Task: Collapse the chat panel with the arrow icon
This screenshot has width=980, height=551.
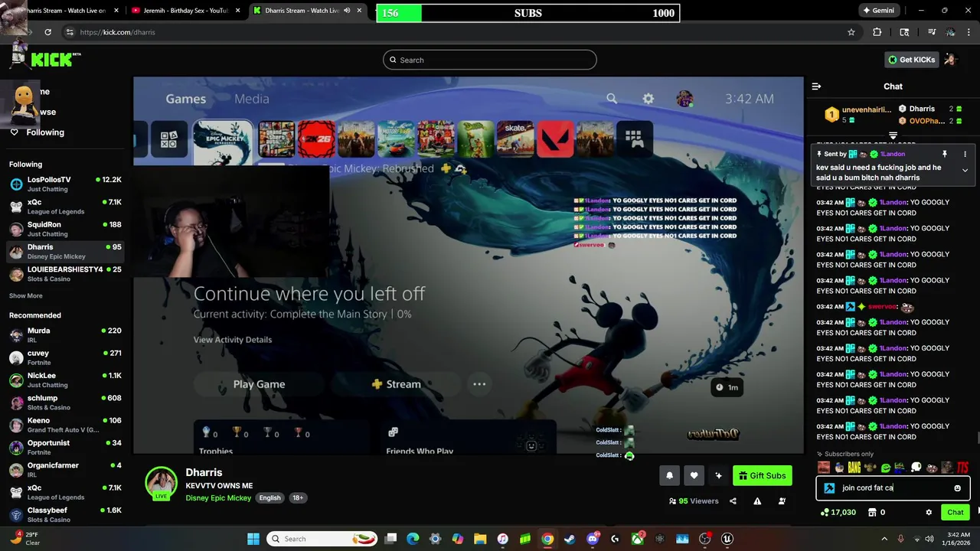Action: [816, 86]
